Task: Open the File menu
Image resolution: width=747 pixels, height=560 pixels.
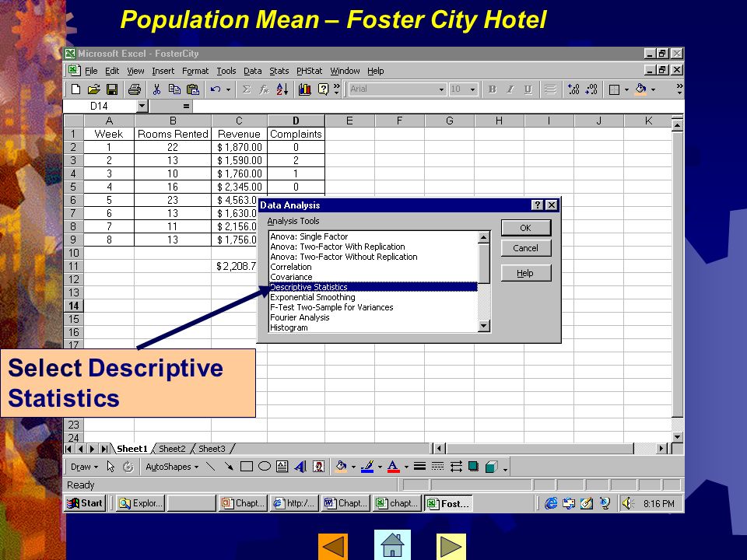Action: (x=91, y=71)
